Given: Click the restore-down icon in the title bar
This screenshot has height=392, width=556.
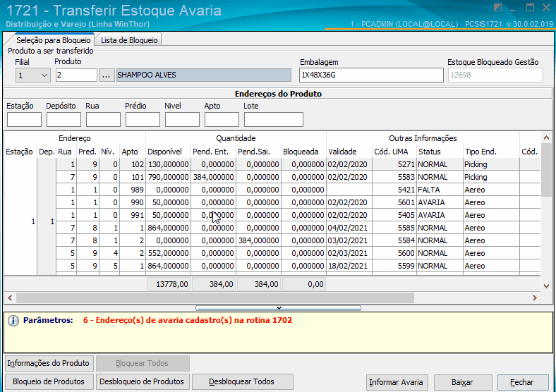Looking at the screenshot, I should pyautogui.click(x=498, y=8).
